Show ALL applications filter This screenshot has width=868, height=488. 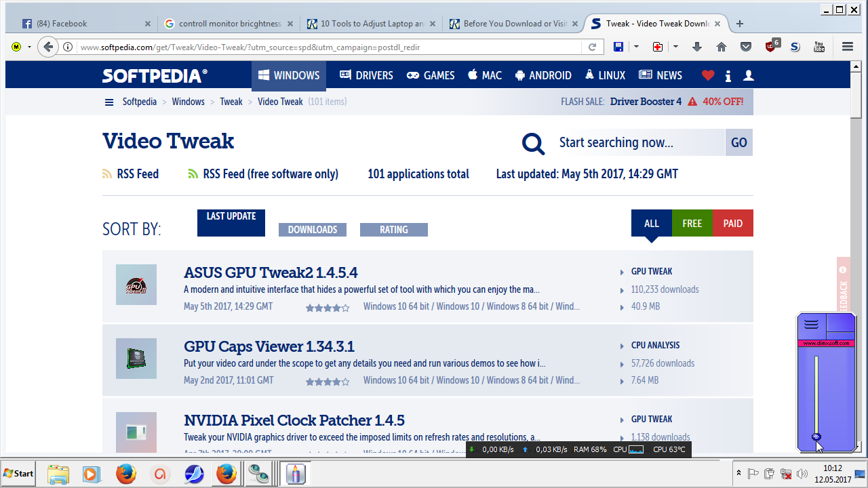pyautogui.click(x=652, y=223)
